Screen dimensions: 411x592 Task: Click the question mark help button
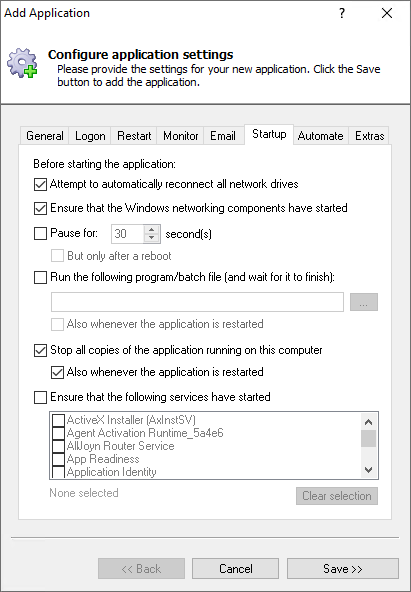(342, 14)
